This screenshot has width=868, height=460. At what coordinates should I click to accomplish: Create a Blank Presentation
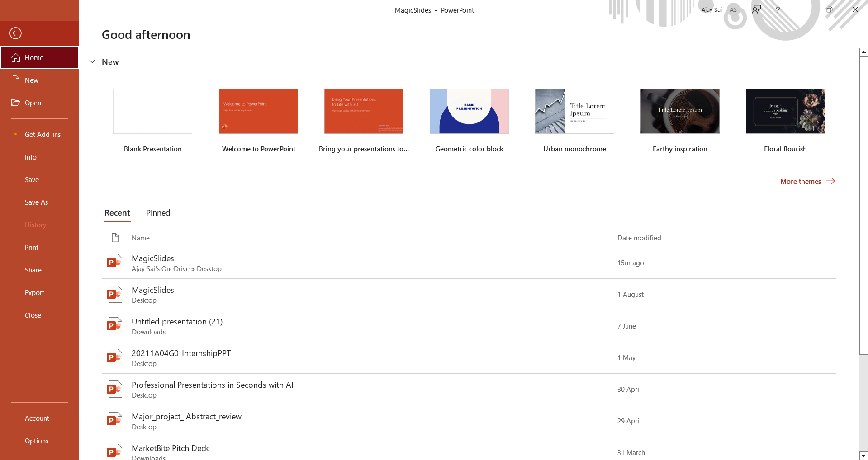point(153,121)
